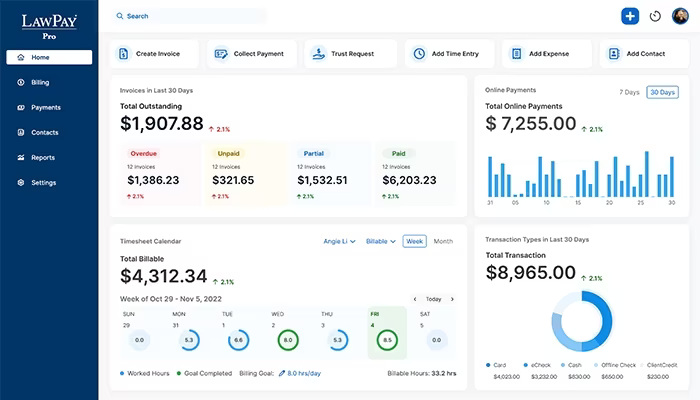Focus the Search input field
Screen dimensions: 700x400
(x=189, y=16)
